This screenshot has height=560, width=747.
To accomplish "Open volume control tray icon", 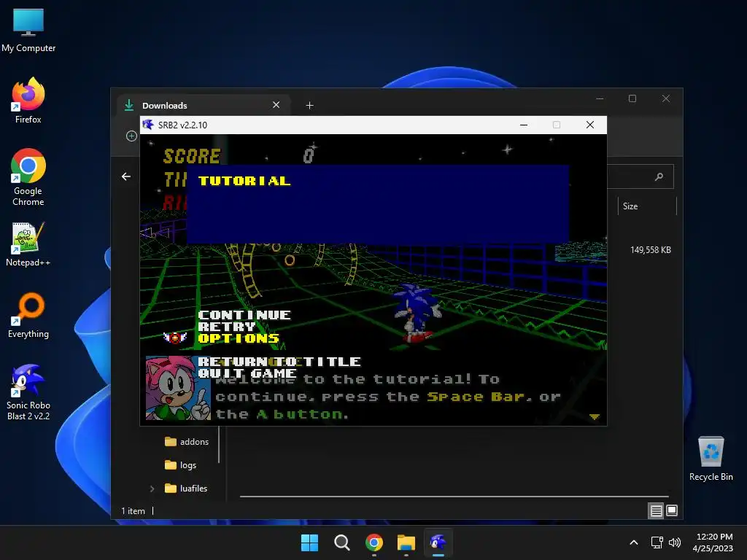I will (675, 542).
